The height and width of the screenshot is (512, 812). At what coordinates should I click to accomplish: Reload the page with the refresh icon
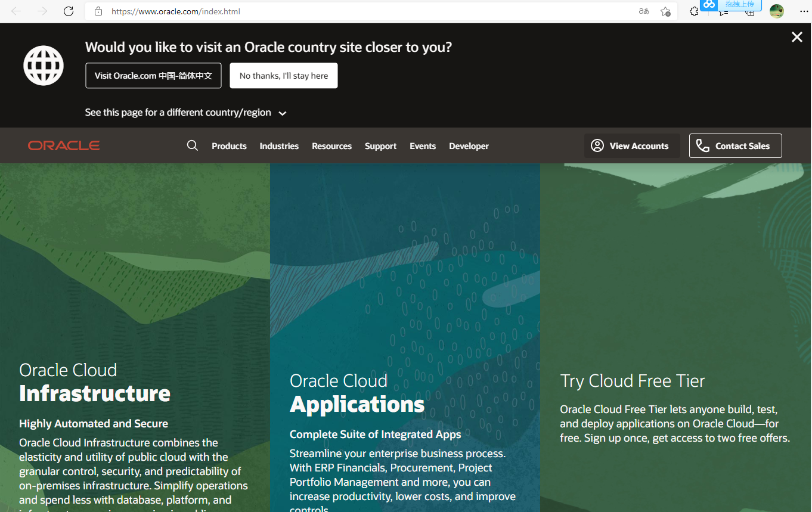tap(69, 11)
